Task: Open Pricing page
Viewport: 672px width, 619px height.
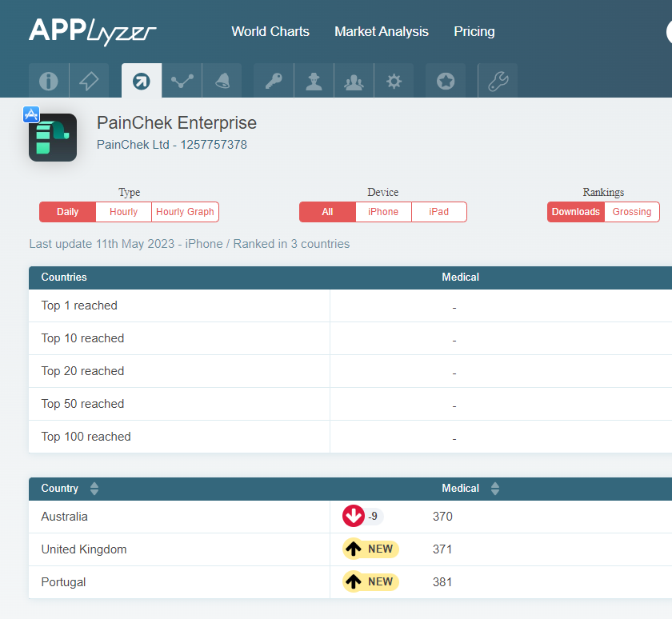Action: coord(474,31)
